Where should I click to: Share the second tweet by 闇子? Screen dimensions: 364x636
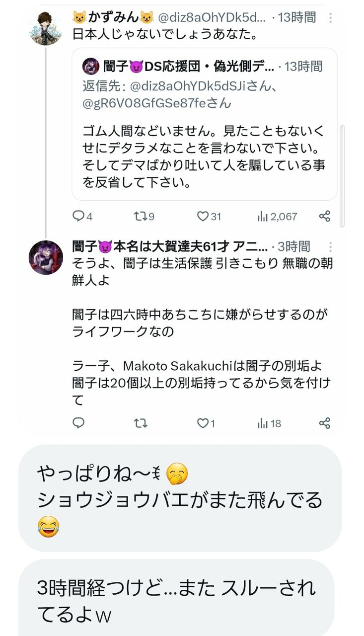coord(325,423)
